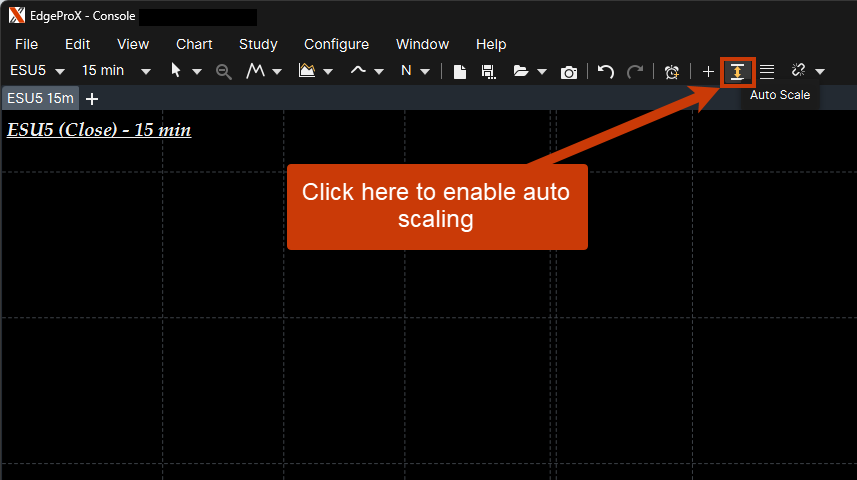857x480 pixels.
Task: Toggle the crosshair plus icon
Action: pyautogui.click(x=708, y=71)
